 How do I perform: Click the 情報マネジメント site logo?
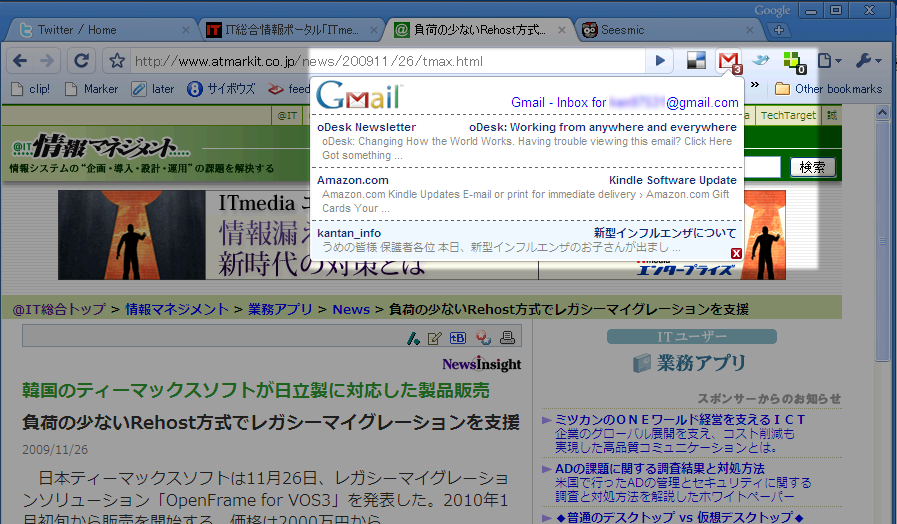(x=101, y=148)
